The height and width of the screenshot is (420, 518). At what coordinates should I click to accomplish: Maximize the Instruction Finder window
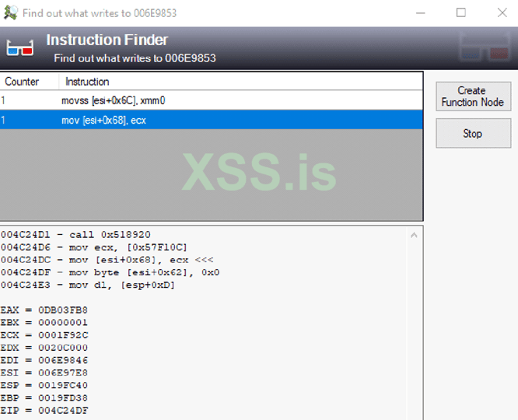(461, 13)
